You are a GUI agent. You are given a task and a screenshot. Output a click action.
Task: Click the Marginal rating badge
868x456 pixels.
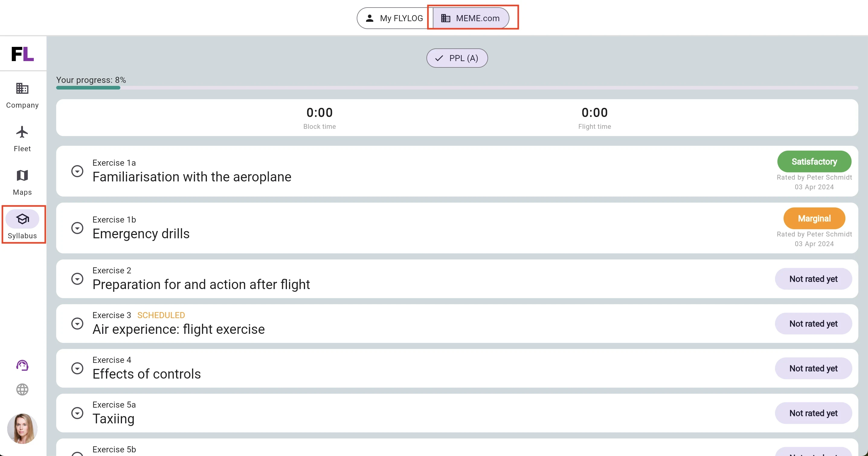(x=814, y=219)
